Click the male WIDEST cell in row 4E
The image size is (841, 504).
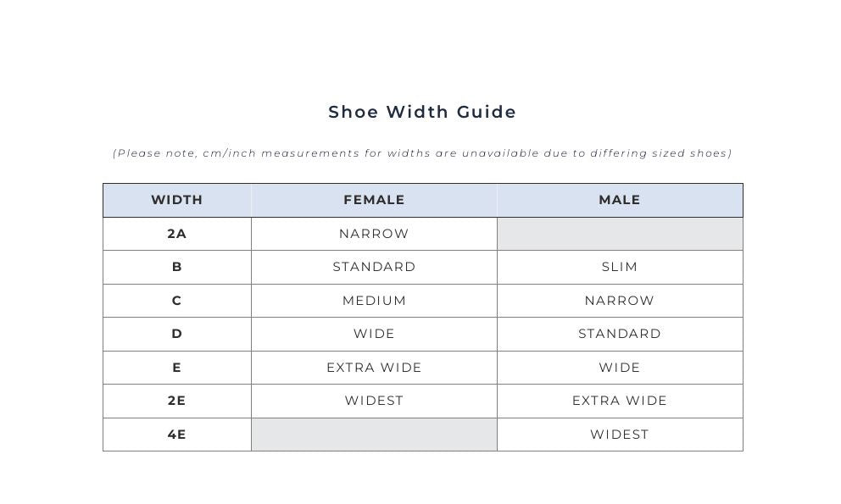click(620, 435)
